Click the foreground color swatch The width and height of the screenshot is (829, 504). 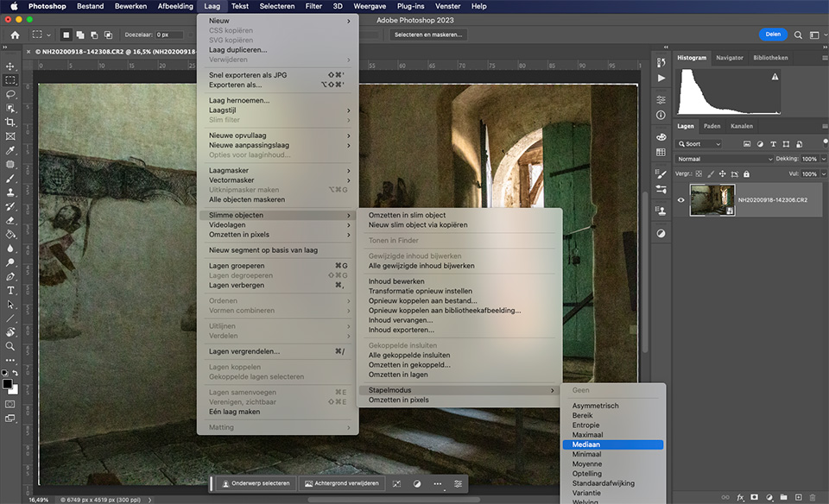(x=7, y=384)
